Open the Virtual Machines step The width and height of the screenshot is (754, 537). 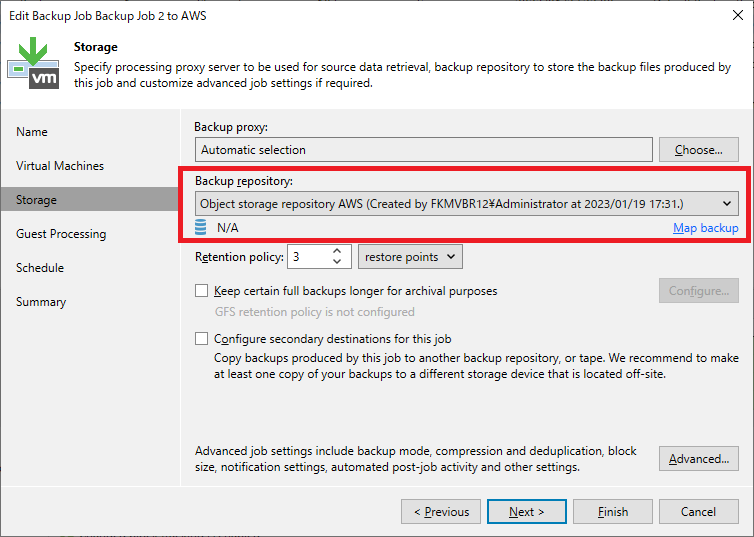(60, 166)
